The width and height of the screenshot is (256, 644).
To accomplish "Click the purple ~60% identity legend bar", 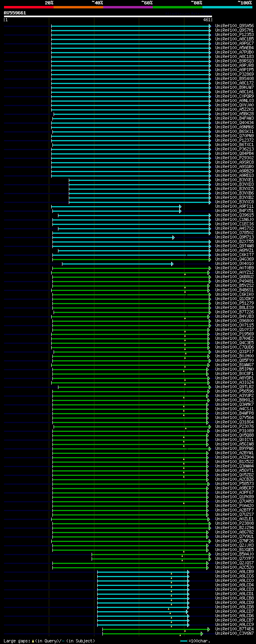I will coord(128,7).
